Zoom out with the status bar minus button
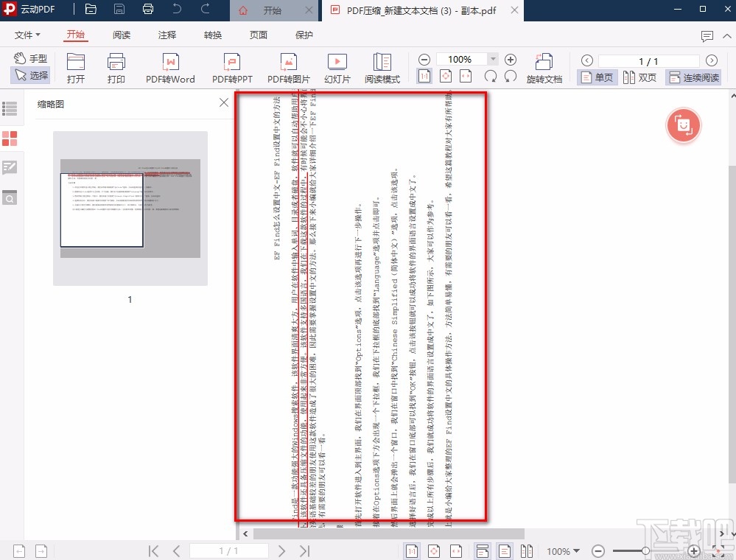 [x=597, y=551]
